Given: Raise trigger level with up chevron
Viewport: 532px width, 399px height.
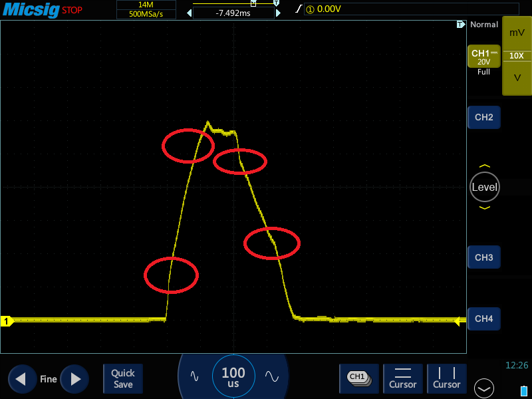Looking at the screenshot, I should [484, 166].
